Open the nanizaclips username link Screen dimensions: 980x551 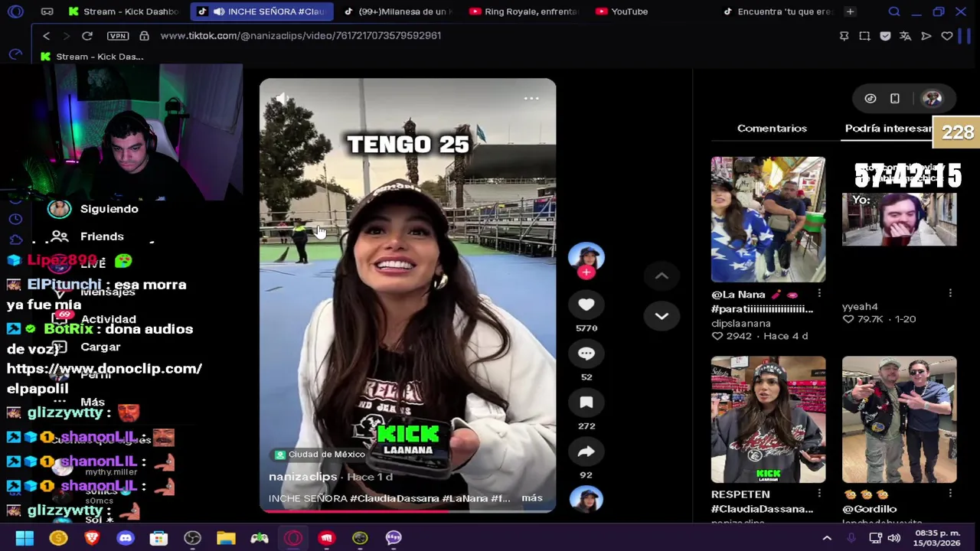pyautogui.click(x=302, y=477)
